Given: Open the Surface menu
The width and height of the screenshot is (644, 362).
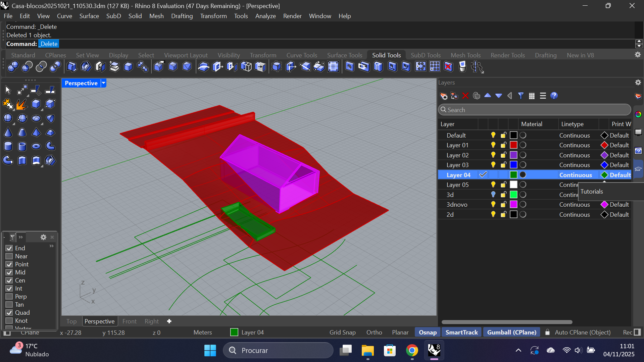Looking at the screenshot, I should (89, 16).
